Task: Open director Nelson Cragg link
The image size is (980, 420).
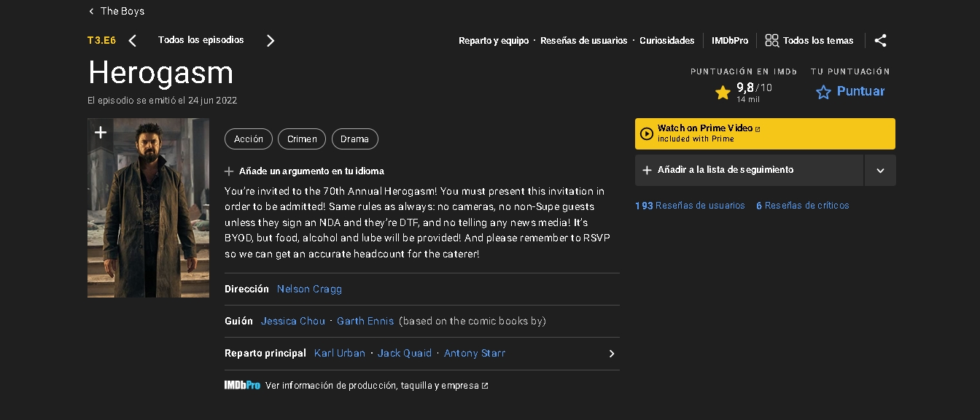Action: 309,289
